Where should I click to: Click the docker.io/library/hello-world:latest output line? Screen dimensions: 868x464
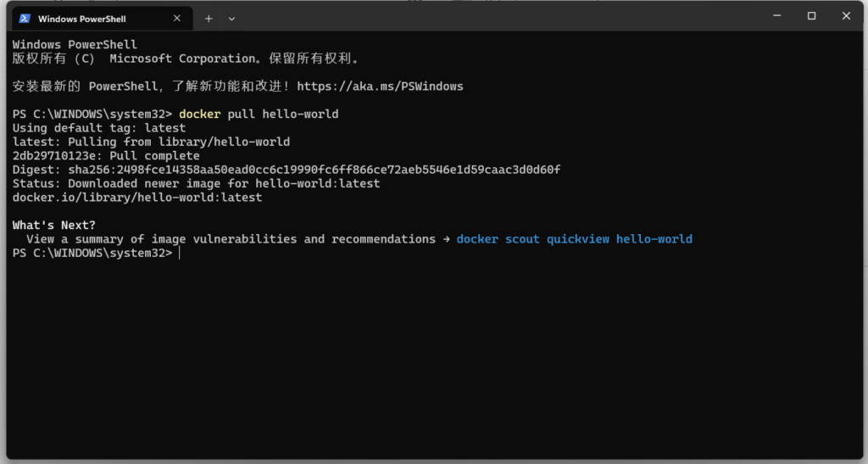pyautogui.click(x=137, y=198)
